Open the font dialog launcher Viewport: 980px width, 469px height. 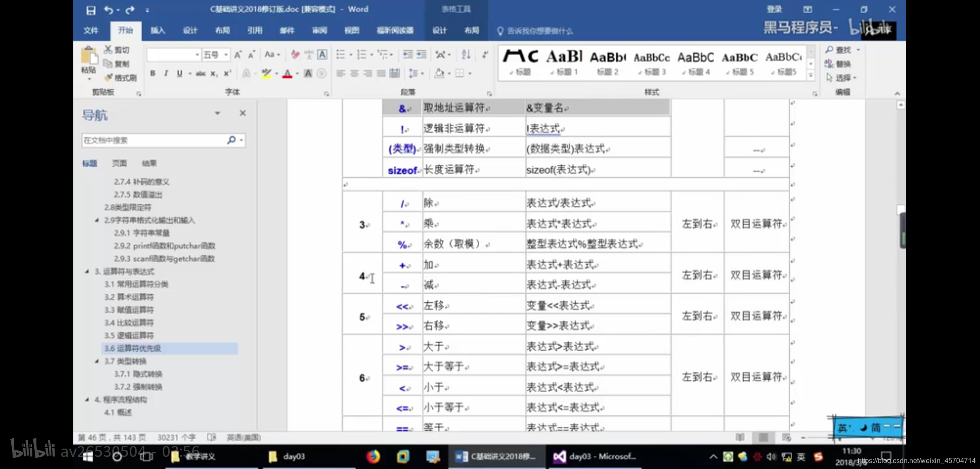coord(326,93)
